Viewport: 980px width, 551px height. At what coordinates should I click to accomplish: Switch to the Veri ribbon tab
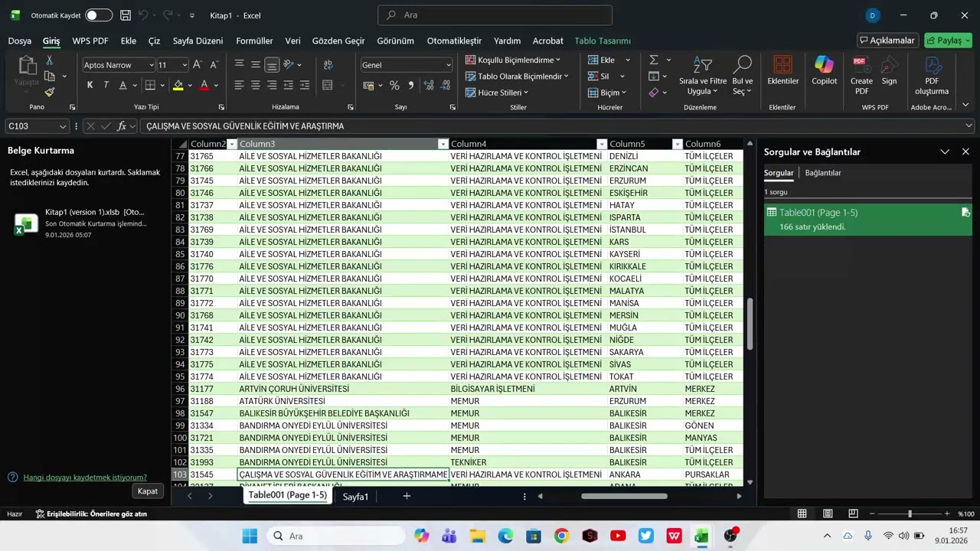tap(292, 41)
